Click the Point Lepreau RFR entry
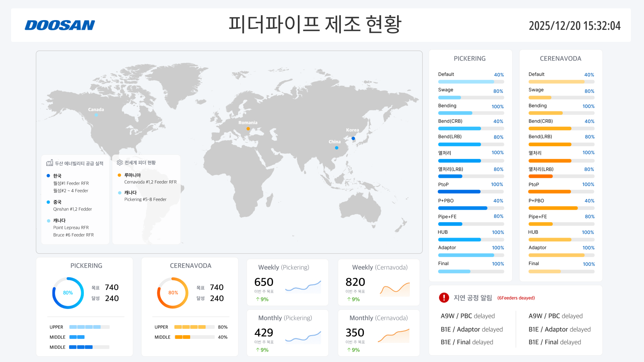Viewport: 644px width, 362px height. [x=71, y=228]
